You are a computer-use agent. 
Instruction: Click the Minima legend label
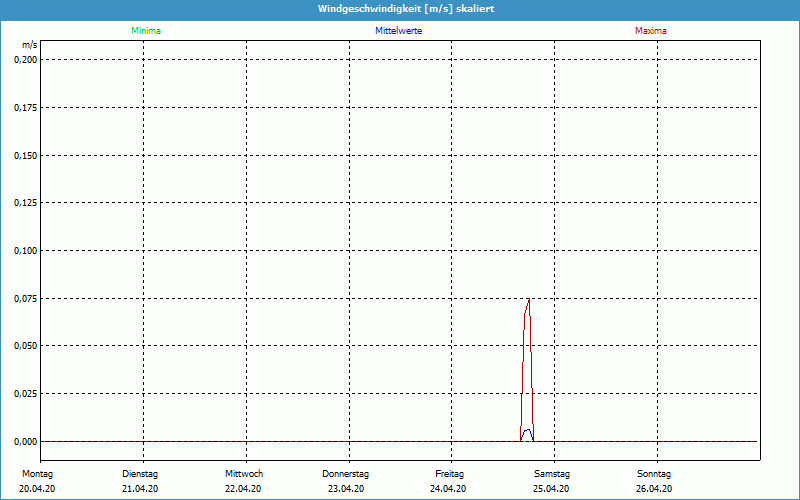[x=145, y=31]
